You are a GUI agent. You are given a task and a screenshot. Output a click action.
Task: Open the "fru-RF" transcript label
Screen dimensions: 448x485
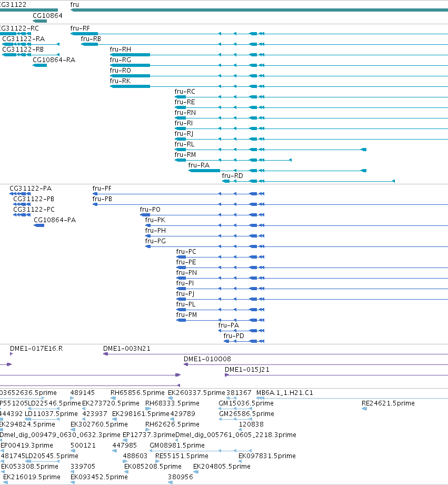(80, 28)
